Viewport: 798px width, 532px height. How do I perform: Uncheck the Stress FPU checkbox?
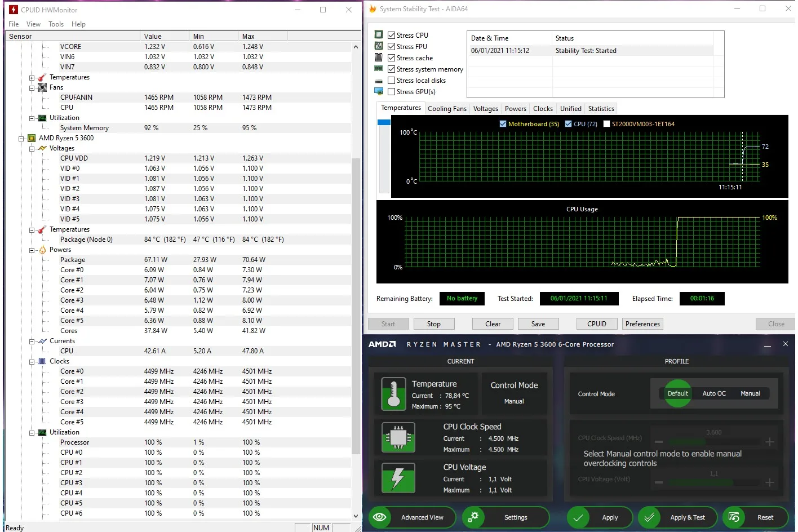click(391, 46)
